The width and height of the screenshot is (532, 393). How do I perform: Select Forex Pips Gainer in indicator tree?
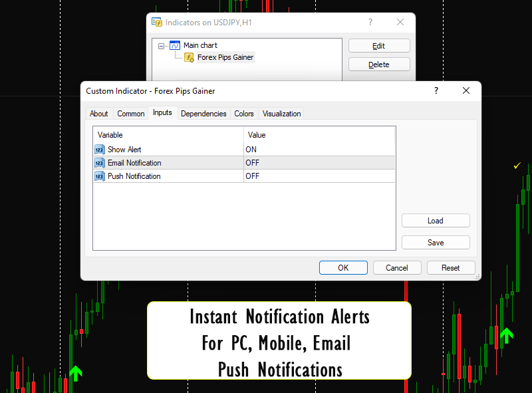pos(225,57)
